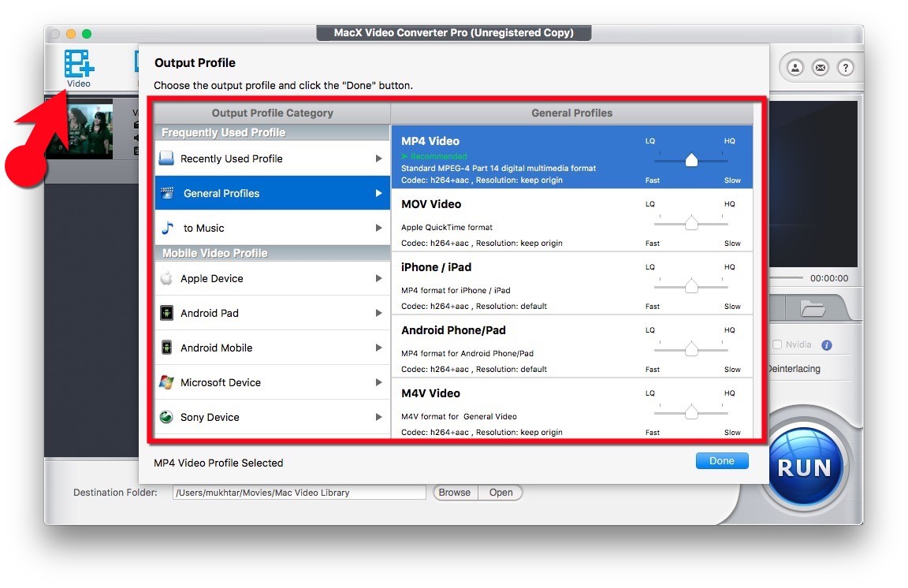Click the Open destination folder button
The width and height of the screenshot is (908, 588).
(x=501, y=493)
